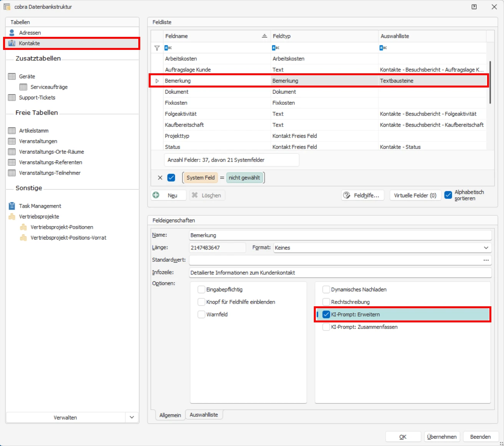The width and height of the screenshot is (504, 446).
Task: Toggle Alphabetisch sortieren checkbox
Action: click(448, 195)
